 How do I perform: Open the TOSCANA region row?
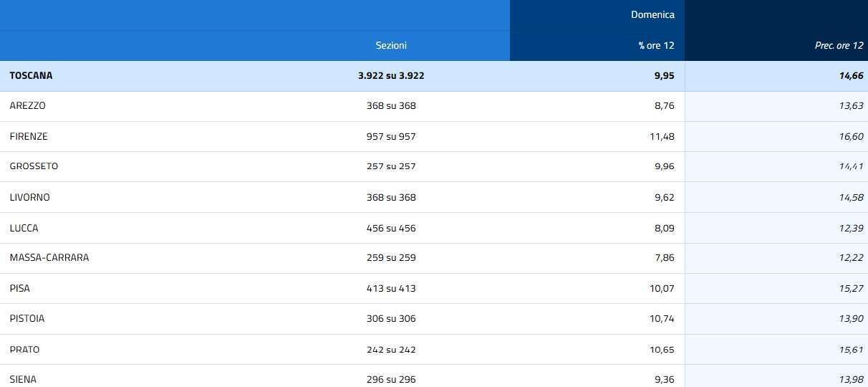(x=31, y=75)
